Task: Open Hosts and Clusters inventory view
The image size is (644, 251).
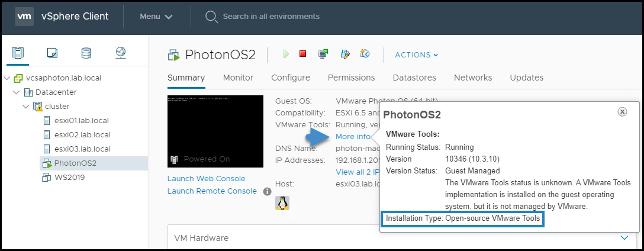Action: [x=18, y=53]
